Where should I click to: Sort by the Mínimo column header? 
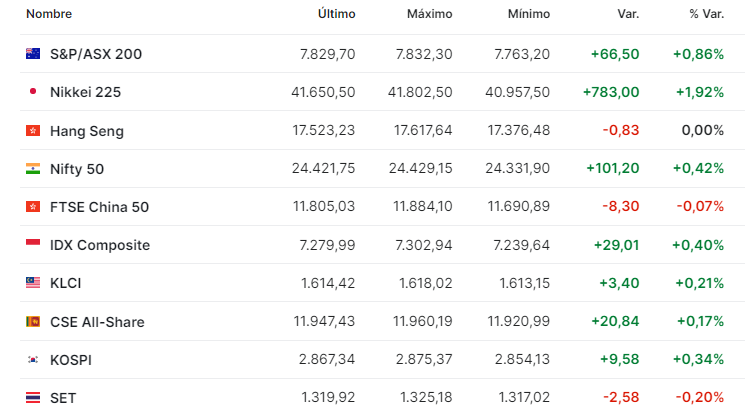[529, 14]
